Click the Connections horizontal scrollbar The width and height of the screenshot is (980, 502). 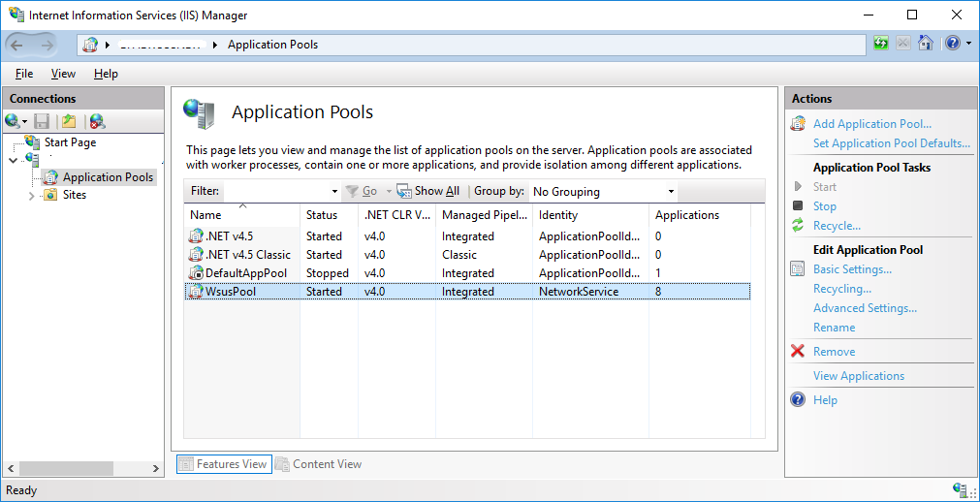[x=65, y=468]
